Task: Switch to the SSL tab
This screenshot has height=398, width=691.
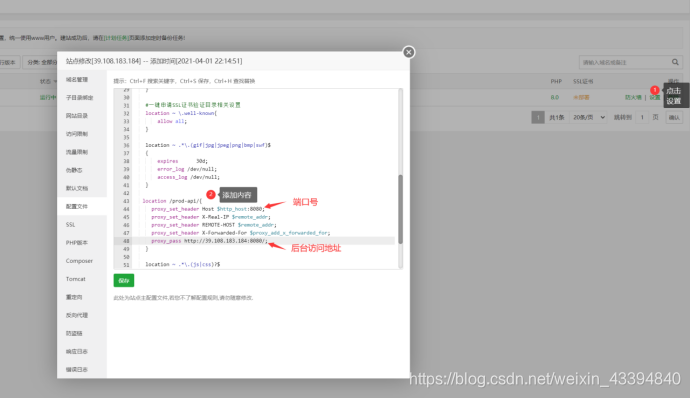Action: (71, 224)
